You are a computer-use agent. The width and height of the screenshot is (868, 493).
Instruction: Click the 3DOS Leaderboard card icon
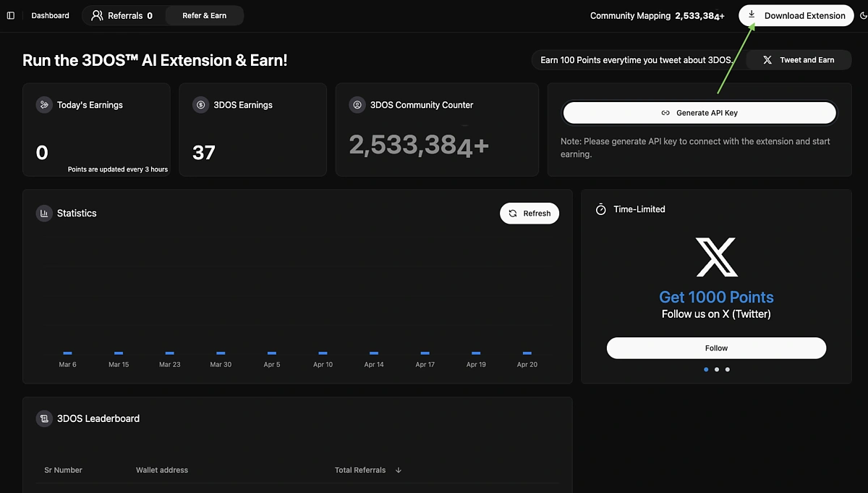coord(43,418)
